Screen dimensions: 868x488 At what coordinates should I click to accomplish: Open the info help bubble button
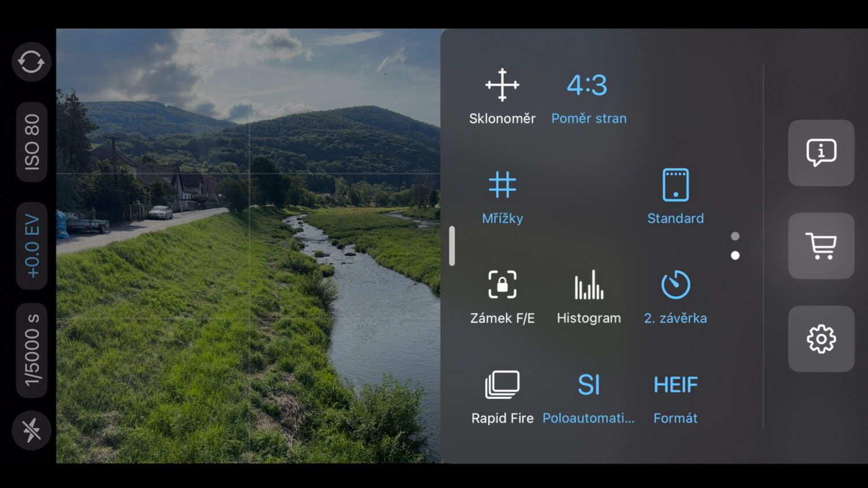(x=821, y=153)
